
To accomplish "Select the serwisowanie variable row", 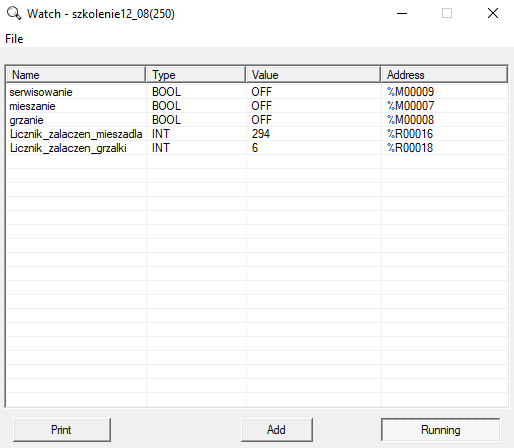I will tap(257, 92).
